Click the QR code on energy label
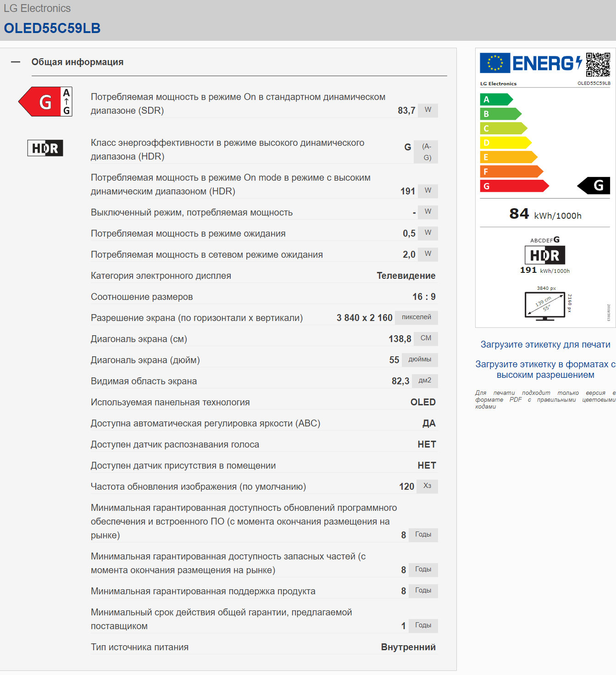Image resolution: width=616 pixels, height=675 pixels. pyautogui.click(x=598, y=64)
